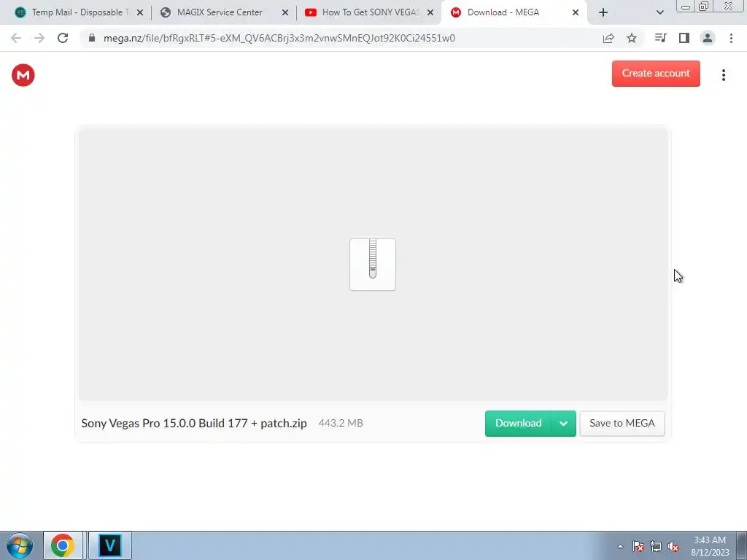This screenshot has width=747, height=560.
Task: Go forward to the next page
Action: (39, 38)
